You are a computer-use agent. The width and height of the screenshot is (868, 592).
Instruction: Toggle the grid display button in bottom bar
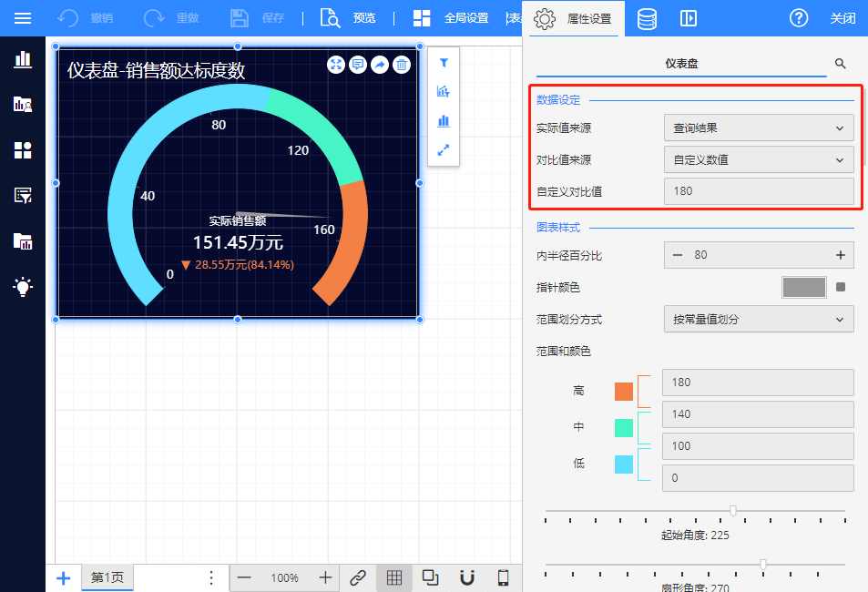coord(393,577)
